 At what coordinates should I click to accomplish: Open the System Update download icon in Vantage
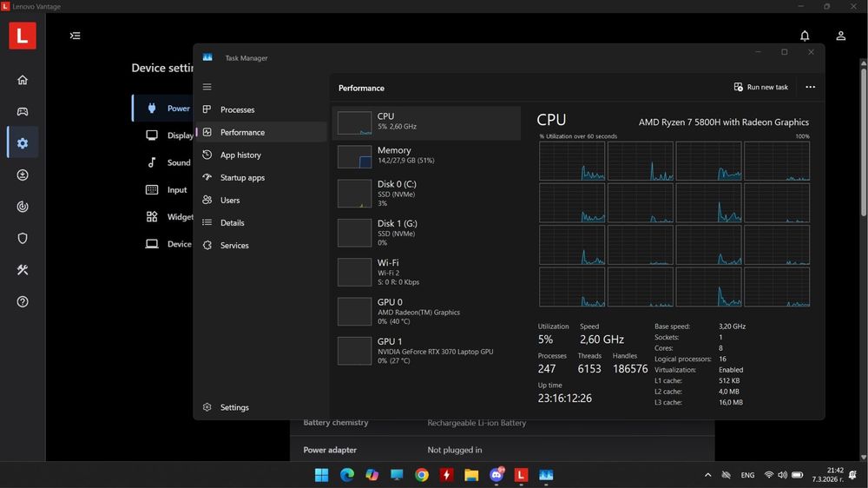pyautogui.click(x=23, y=175)
